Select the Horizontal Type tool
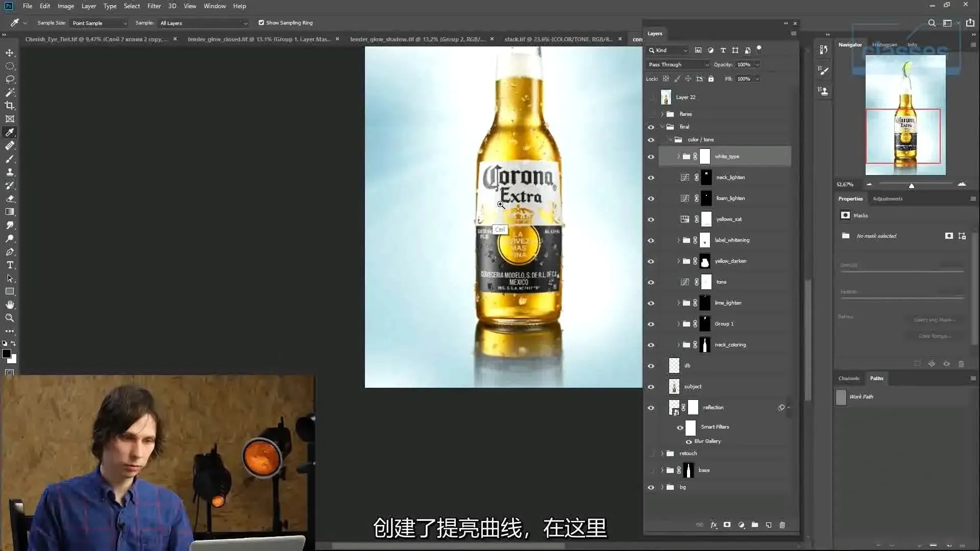 10,265
